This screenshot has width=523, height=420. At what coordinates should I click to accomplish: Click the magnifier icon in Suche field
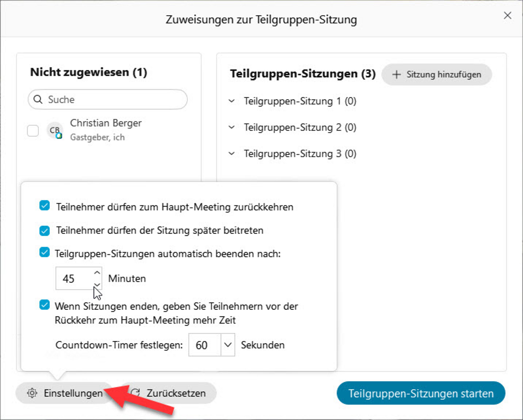(38, 99)
